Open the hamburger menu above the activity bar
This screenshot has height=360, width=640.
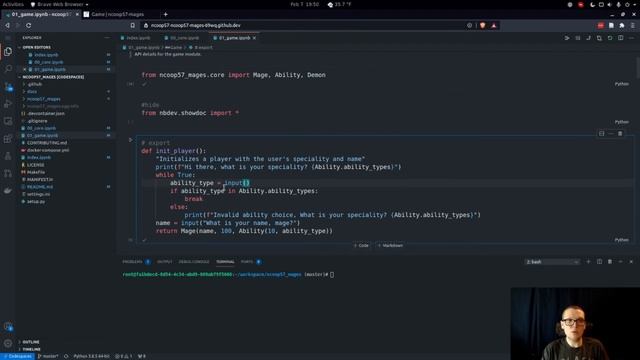8,38
